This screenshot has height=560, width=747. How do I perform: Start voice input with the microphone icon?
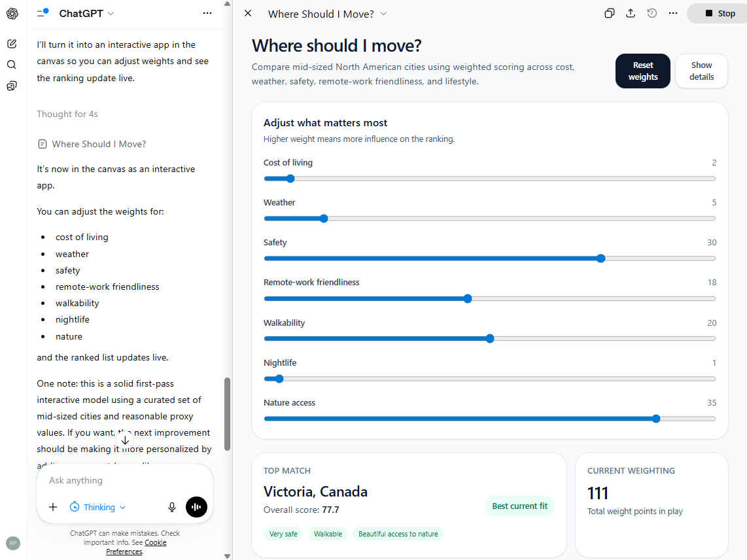click(x=172, y=507)
